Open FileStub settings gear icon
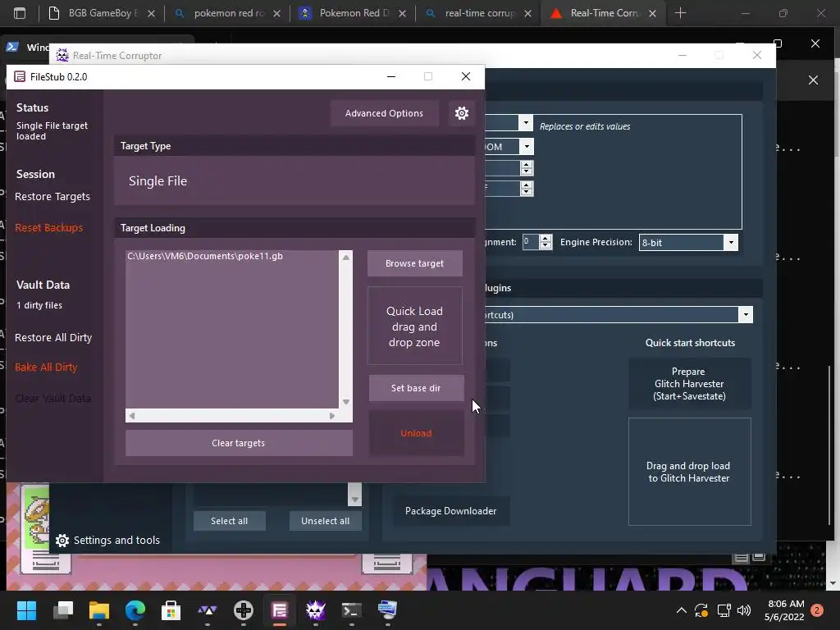Image resolution: width=840 pixels, height=630 pixels. [461, 113]
